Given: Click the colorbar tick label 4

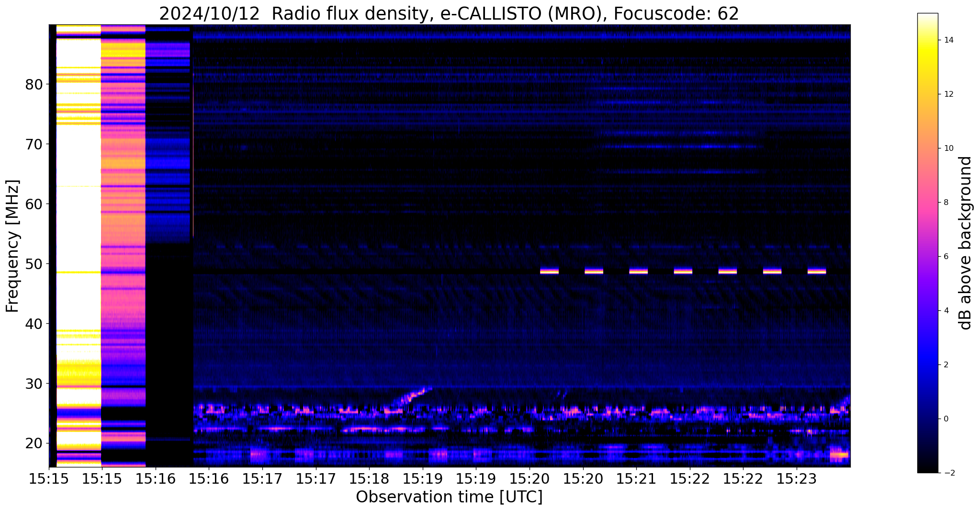Looking at the screenshot, I should (946, 311).
